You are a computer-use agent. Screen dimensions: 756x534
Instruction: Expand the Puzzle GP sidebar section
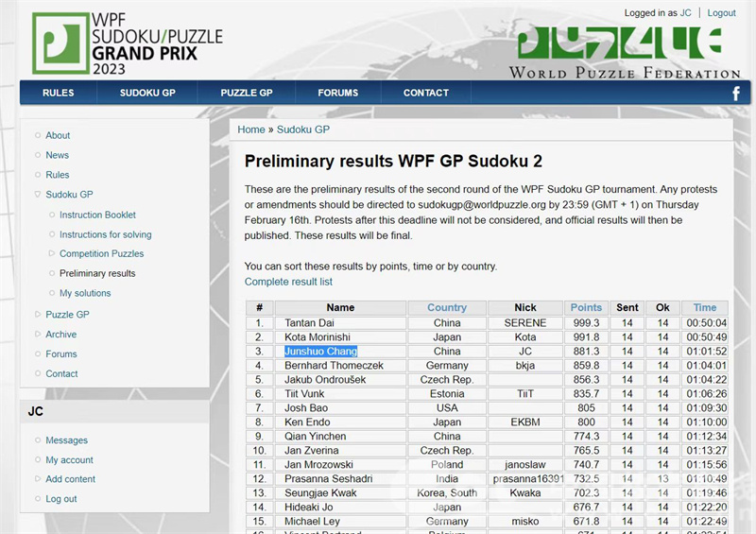click(67, 315)
